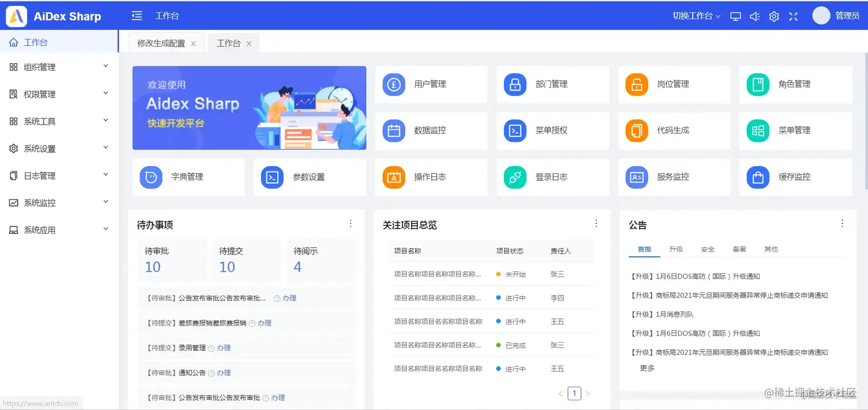Select the 安全 announcement tab

708,249
